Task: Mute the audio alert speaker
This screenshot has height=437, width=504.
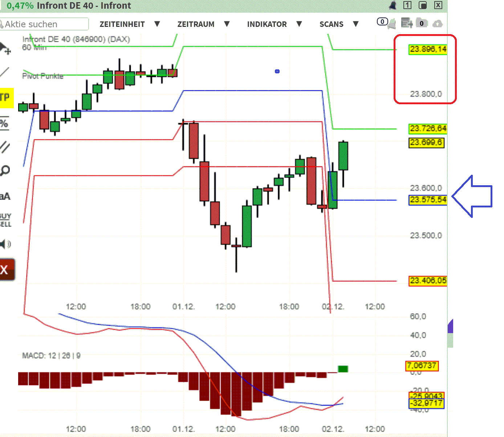Action: coord(5,244)
